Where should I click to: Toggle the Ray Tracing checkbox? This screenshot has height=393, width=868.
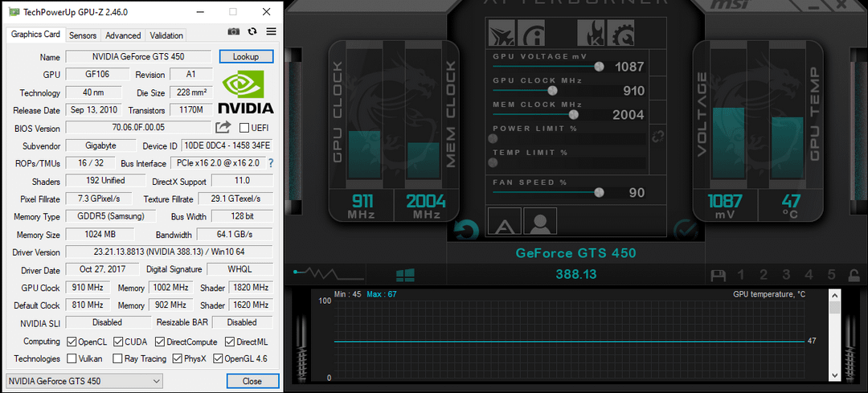(x=118, y=358)
